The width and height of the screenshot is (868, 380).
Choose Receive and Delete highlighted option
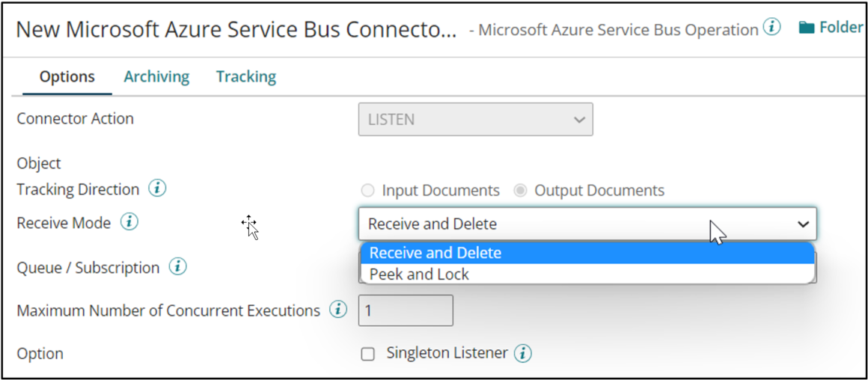pyautogui.click(x=435, y=253)
